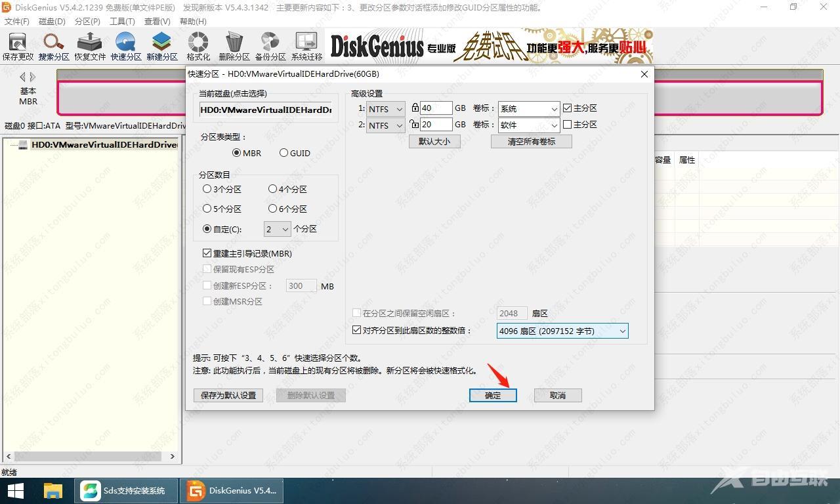Toggle 对齐分区到此扇区数的整数倍 checkbox
The height and width of the screenshot is (504, 840).
click(412, 330)
